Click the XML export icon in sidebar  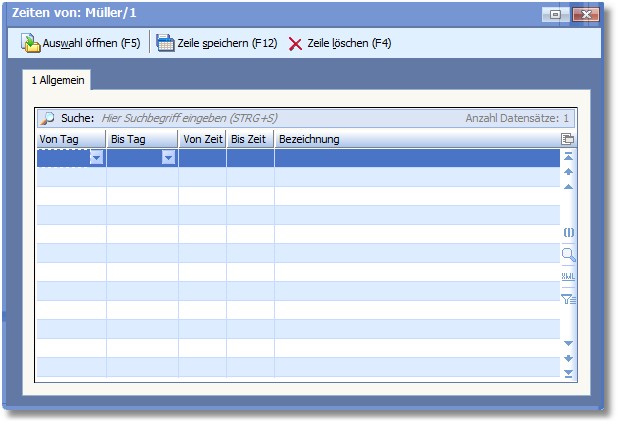[x=569, y=277]
